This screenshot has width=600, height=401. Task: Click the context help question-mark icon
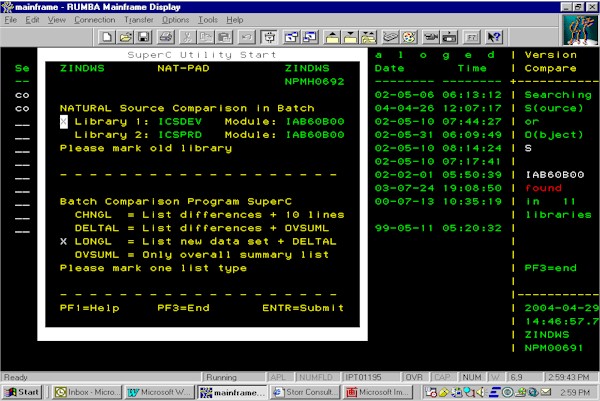click(493, 37)
